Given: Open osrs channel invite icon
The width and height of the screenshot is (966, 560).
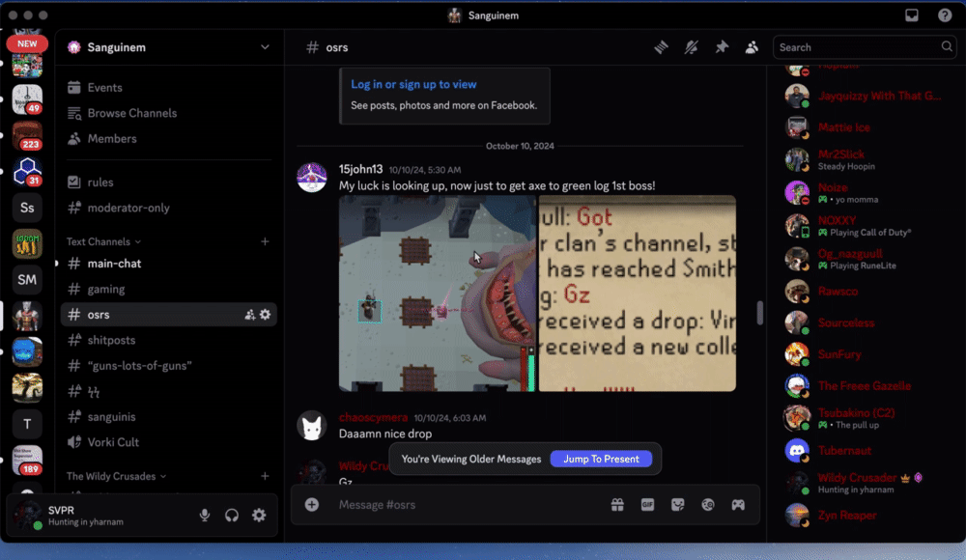Looking at the screenshot, I should click(x=249, y=315).
